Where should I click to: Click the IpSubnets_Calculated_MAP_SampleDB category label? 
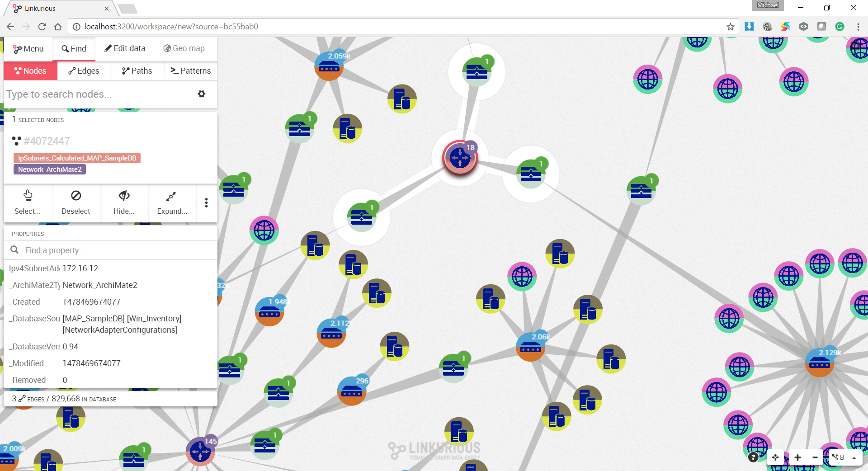coord(77,158)
